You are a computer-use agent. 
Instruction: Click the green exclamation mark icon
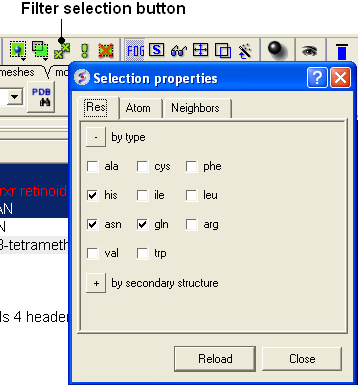(x=84, y=51)
